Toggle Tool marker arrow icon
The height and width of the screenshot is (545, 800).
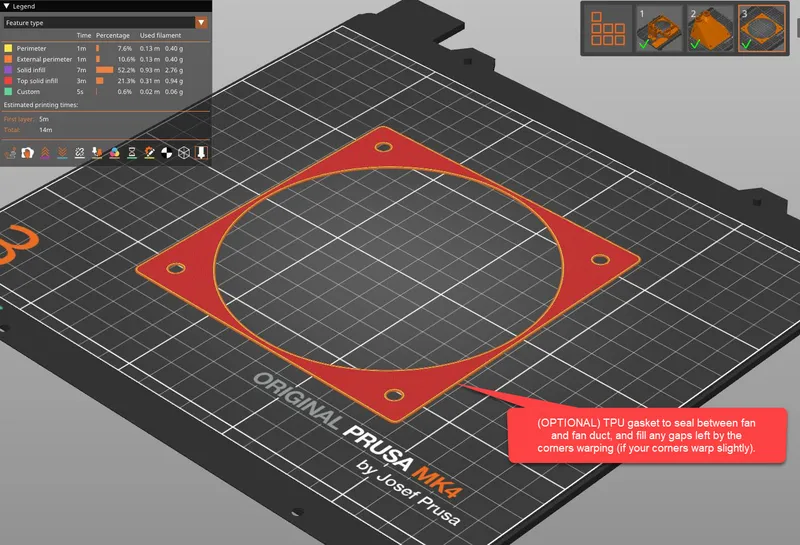(x=201, y=153)
